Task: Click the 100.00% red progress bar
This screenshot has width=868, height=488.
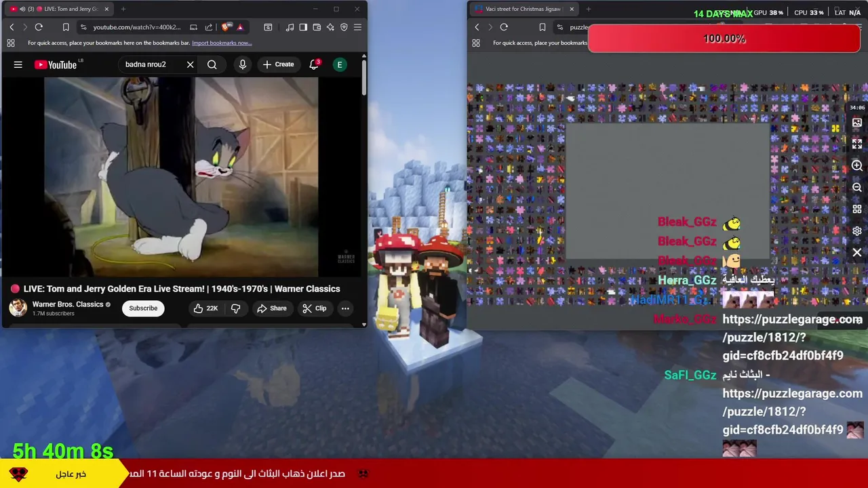Action: (724, 39)
